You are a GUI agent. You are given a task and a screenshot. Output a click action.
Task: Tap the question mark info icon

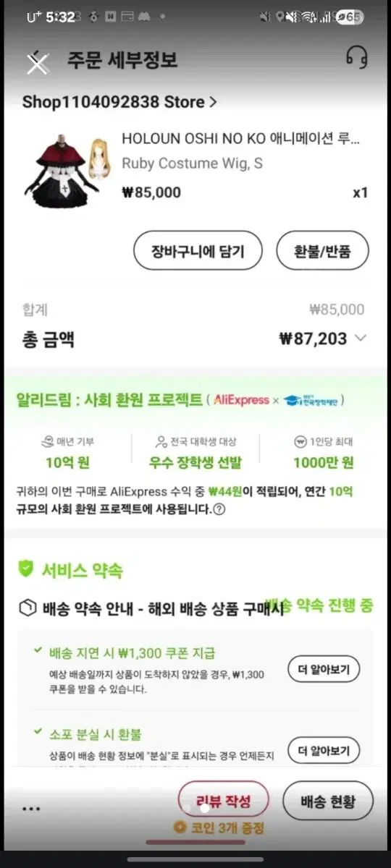click(x=219, y=509)
